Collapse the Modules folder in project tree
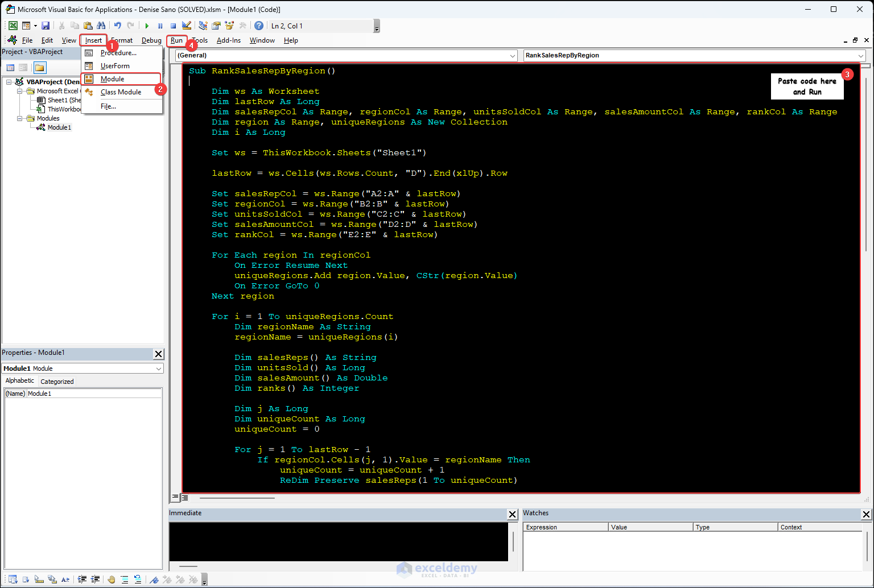 20,118
